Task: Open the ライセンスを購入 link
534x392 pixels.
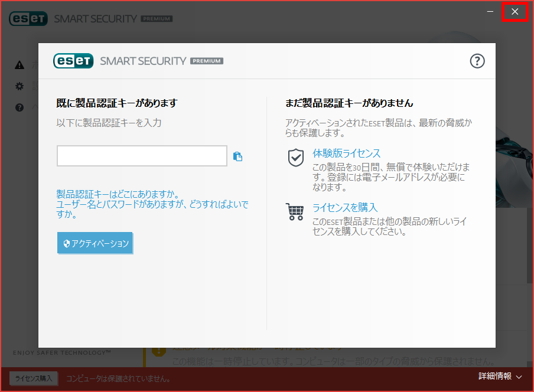Action: (x=345, y=208)
